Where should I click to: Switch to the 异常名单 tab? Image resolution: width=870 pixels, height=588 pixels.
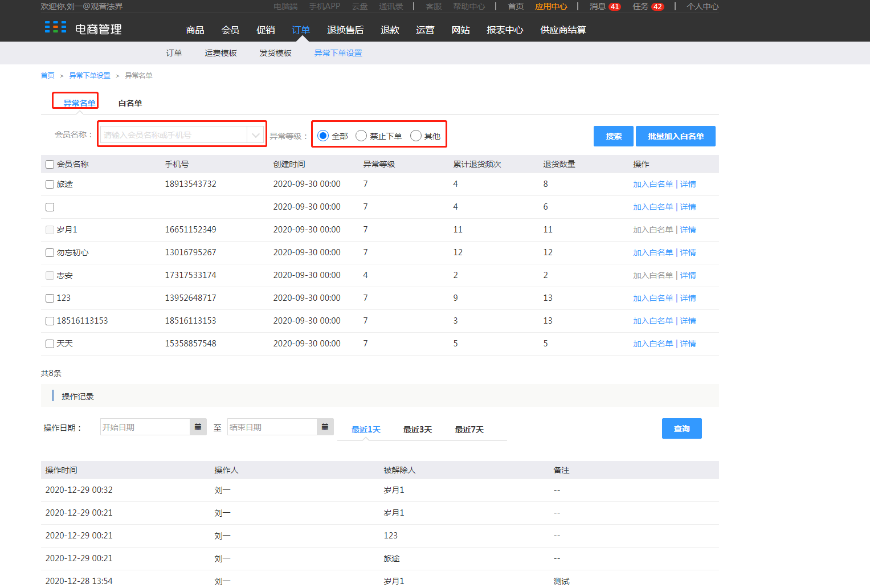[79, 103]
